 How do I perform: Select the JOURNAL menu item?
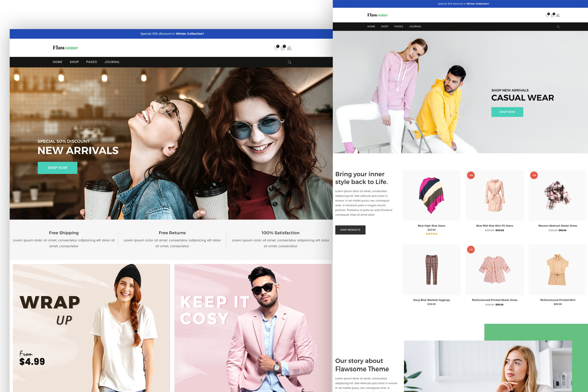click(x=112, y=62)
